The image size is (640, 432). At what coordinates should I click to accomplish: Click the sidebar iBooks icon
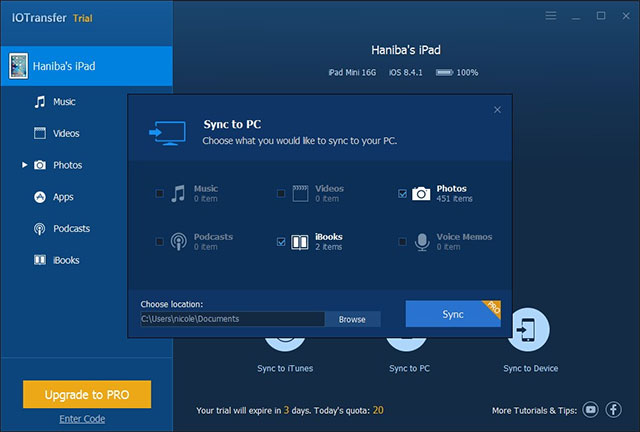pyautogui.click(x=40, y=260)
